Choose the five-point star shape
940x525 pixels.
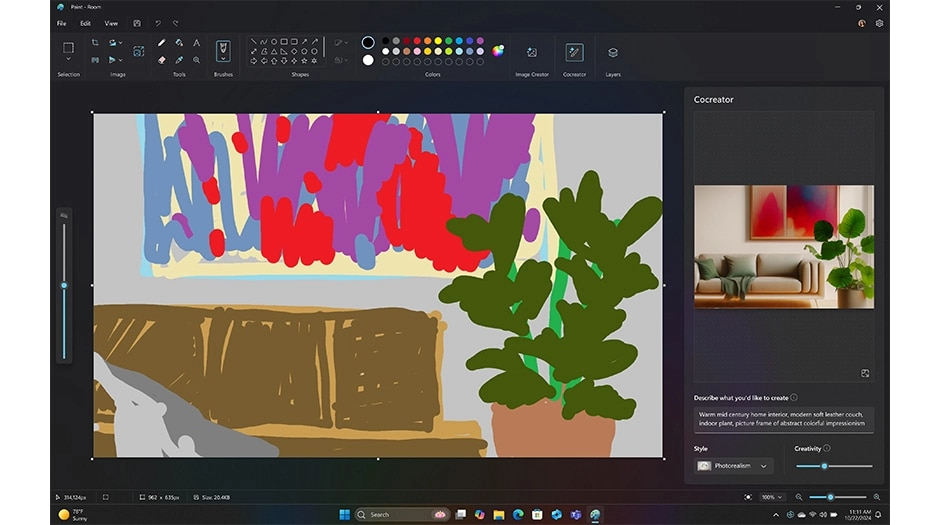(304, 61)
